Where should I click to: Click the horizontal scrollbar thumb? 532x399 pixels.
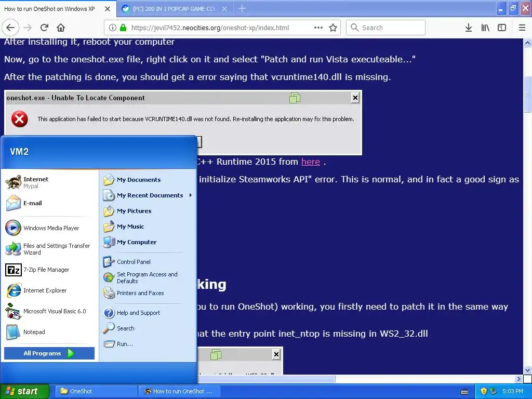267,379
